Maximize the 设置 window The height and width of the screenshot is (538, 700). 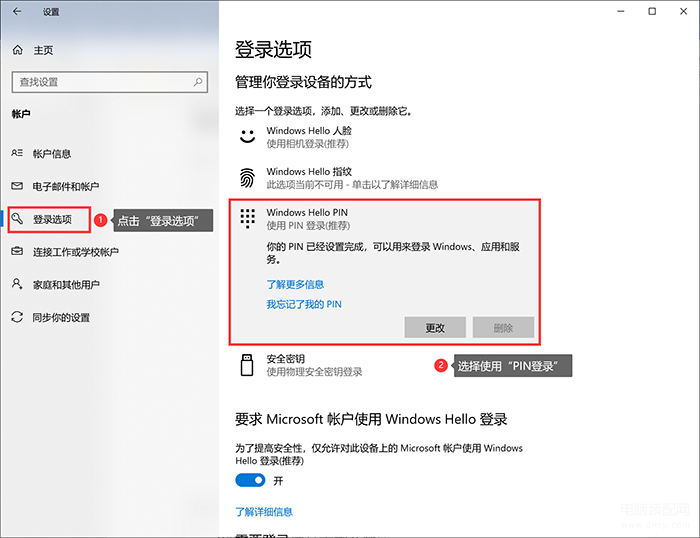click(x=652, y=11)
